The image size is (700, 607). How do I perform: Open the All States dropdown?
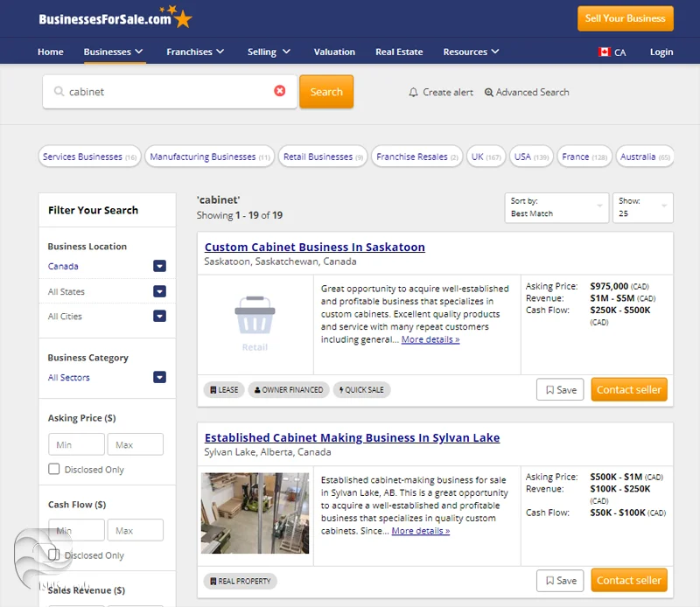(159, 292)
